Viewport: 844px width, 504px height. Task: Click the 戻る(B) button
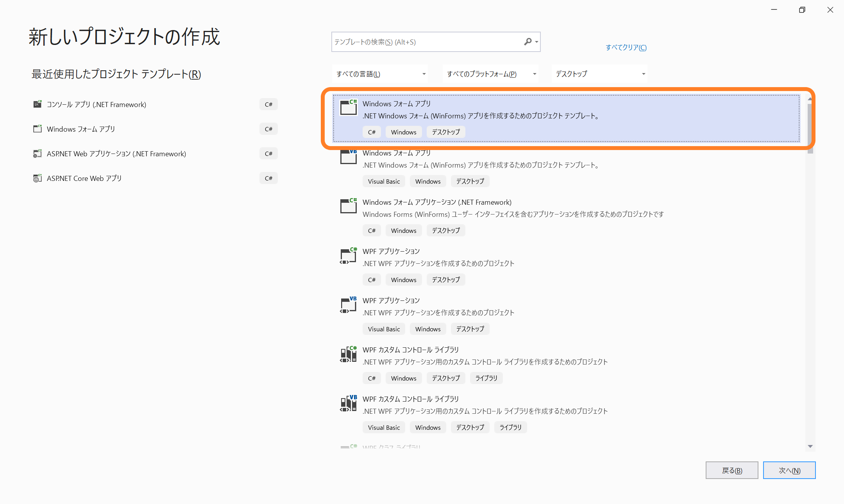coord(732,470)
